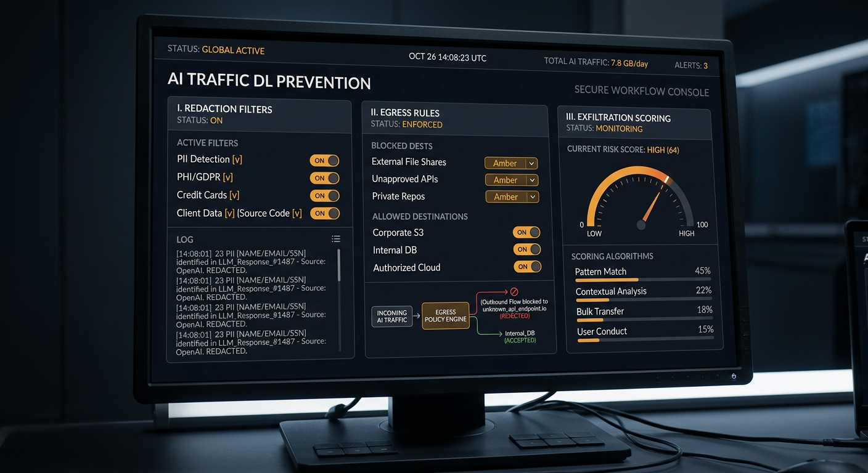Click the Alerts: 3 indicator
Image resolution: width=868 pixels, height=473 pixels.
690,65
